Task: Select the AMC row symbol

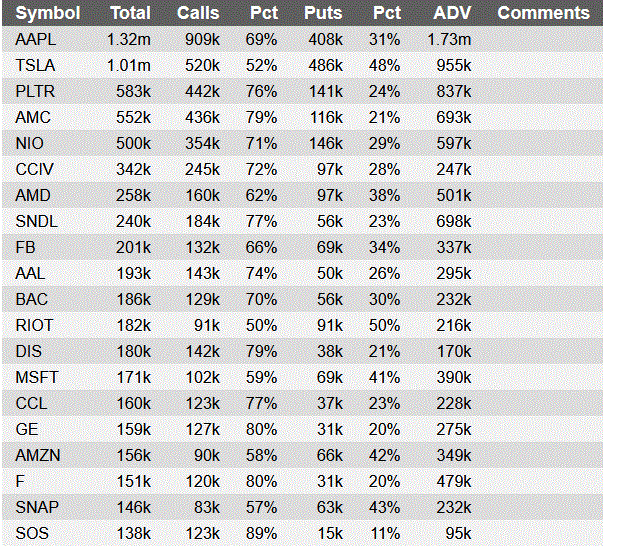Action: 34,118
